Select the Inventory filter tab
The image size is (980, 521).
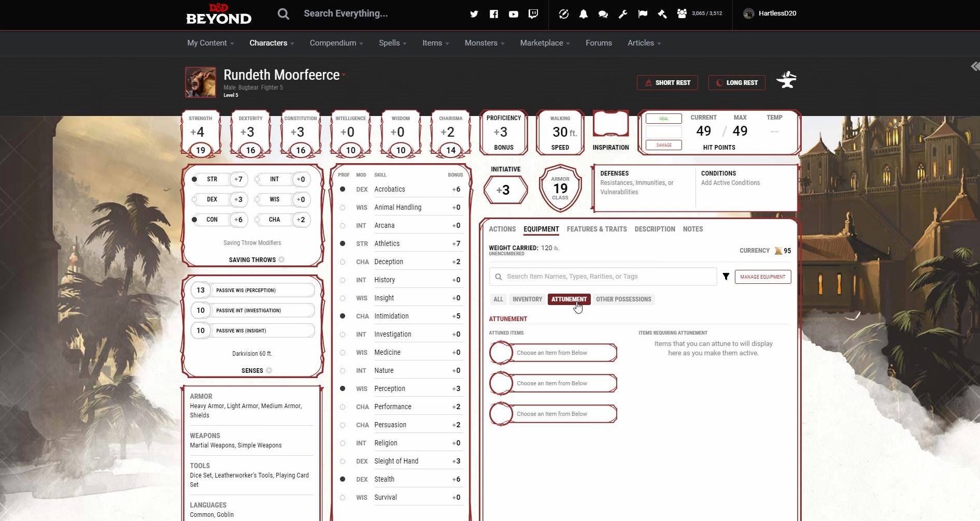(527, 299)
